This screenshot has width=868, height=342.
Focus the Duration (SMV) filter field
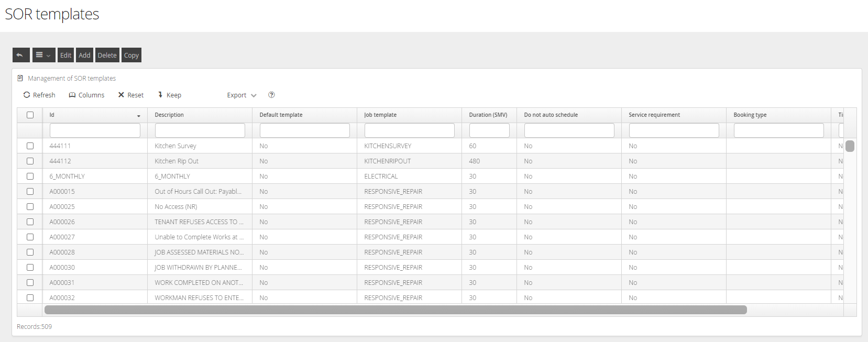pos(489,130)
